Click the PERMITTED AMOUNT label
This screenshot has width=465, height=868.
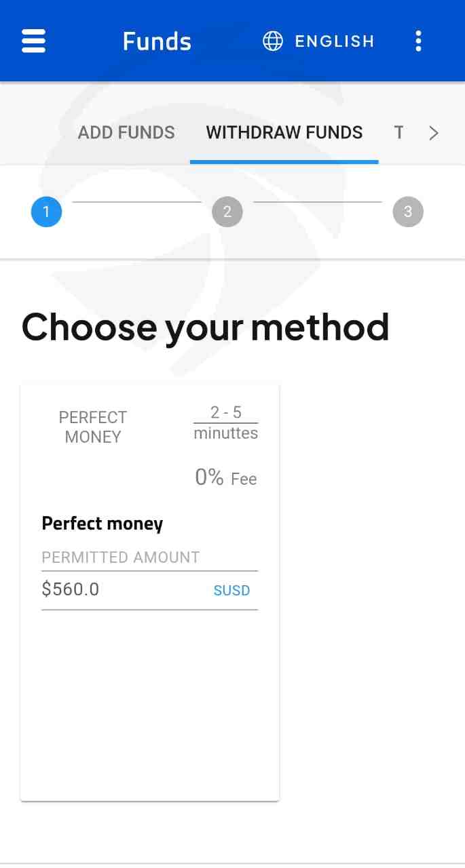121,557
